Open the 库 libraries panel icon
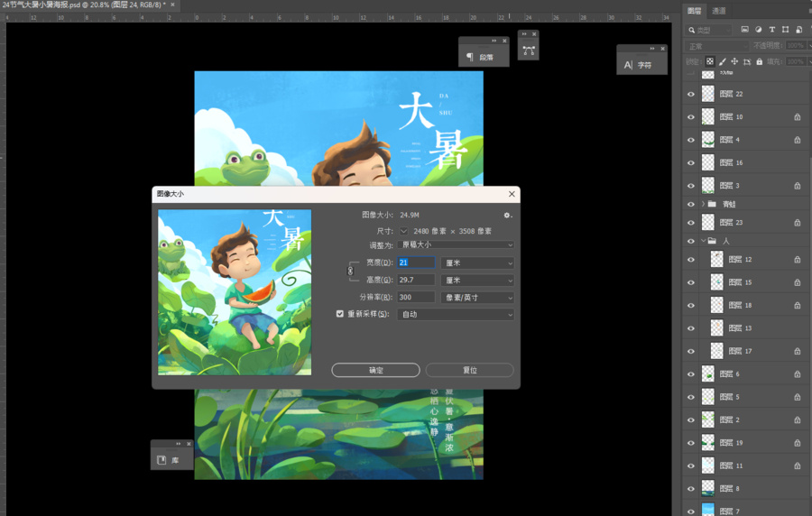The image size is (812, 516). [161, 460]
